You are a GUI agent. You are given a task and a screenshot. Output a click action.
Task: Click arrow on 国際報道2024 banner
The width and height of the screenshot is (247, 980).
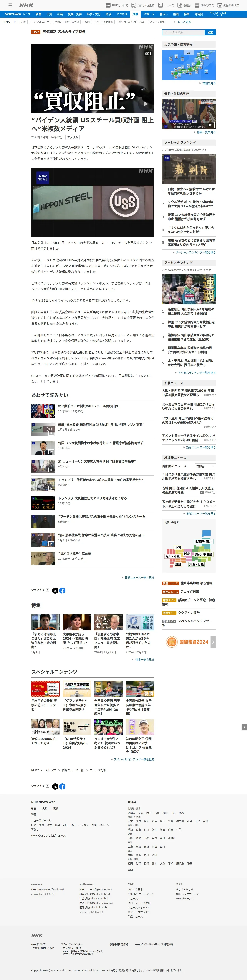tap(213, 642)
